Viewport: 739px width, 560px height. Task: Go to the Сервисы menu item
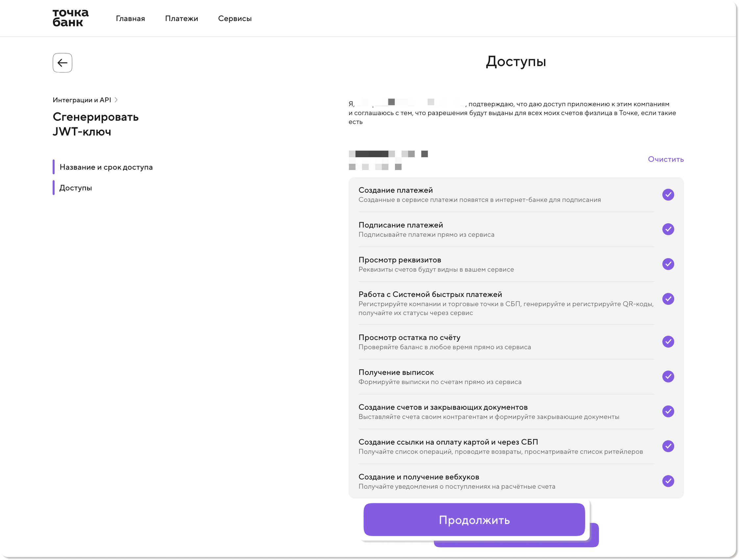pyautogui.click(x=235, y=19)
